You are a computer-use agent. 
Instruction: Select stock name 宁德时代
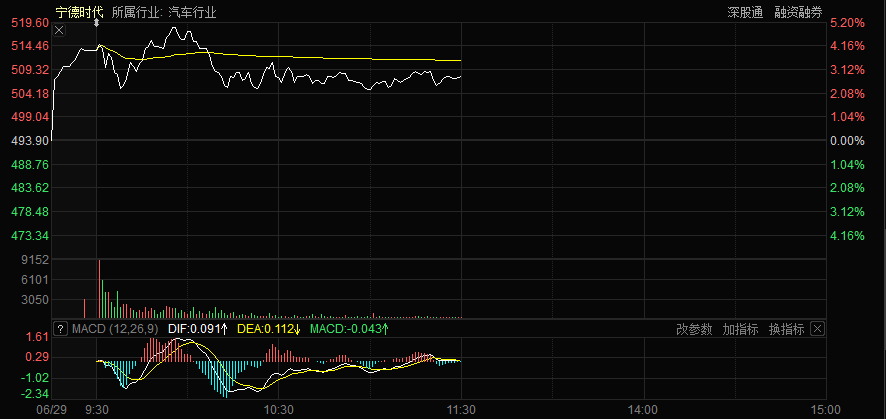pyautogui.click(x=80, y=12)
